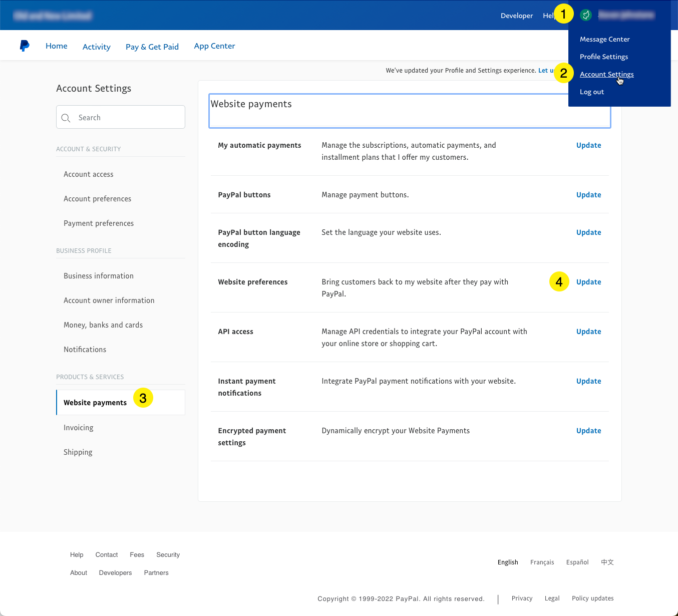
Task: Open Notifications settings
Action: pos(85,350)
